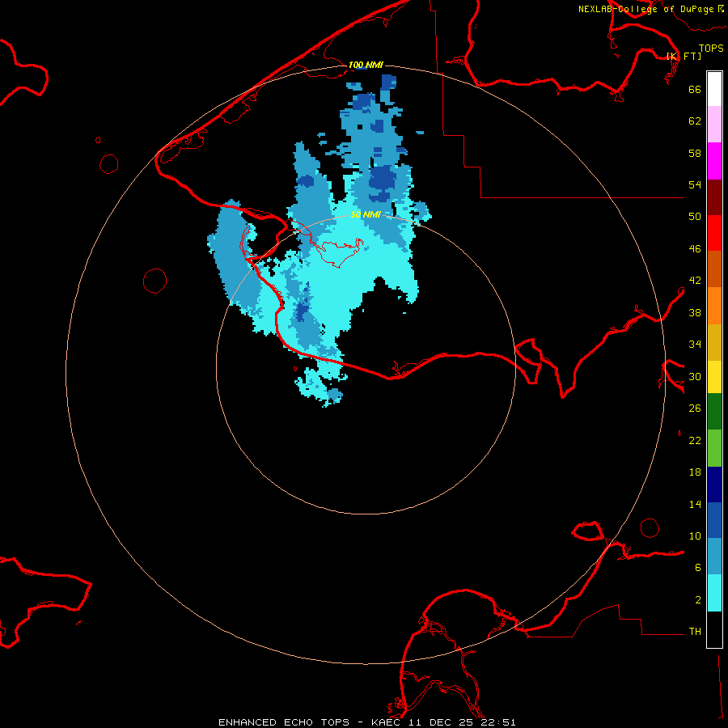Screen dimensions: 728x728
Task: Click the 2 legend value
Action: 698,600
